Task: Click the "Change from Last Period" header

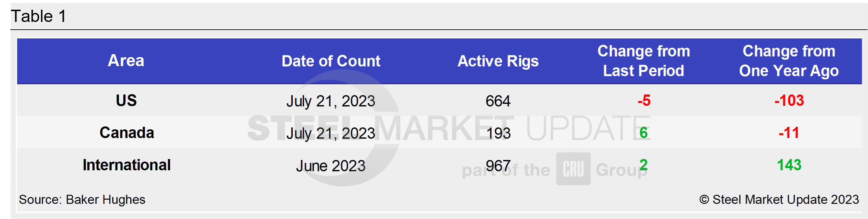Action: 644,61
